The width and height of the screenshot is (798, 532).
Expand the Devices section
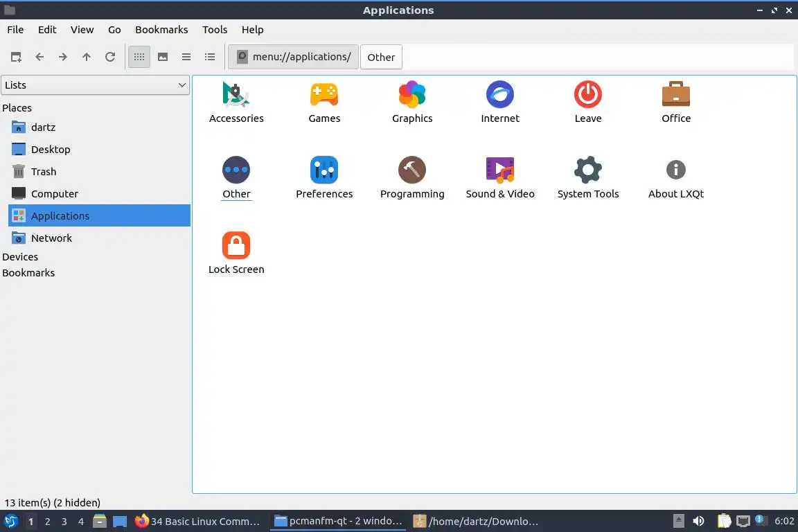pyautogui.click(x=20, y=257)
